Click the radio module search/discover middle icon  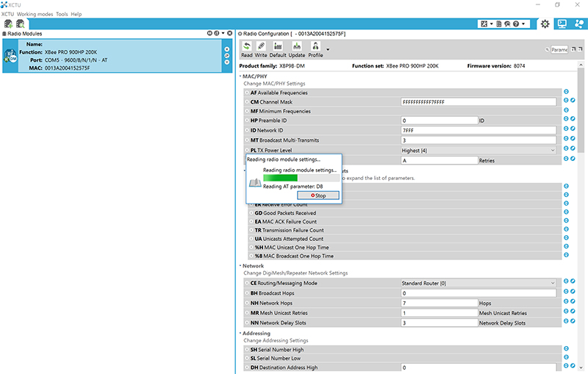(226, 55)
